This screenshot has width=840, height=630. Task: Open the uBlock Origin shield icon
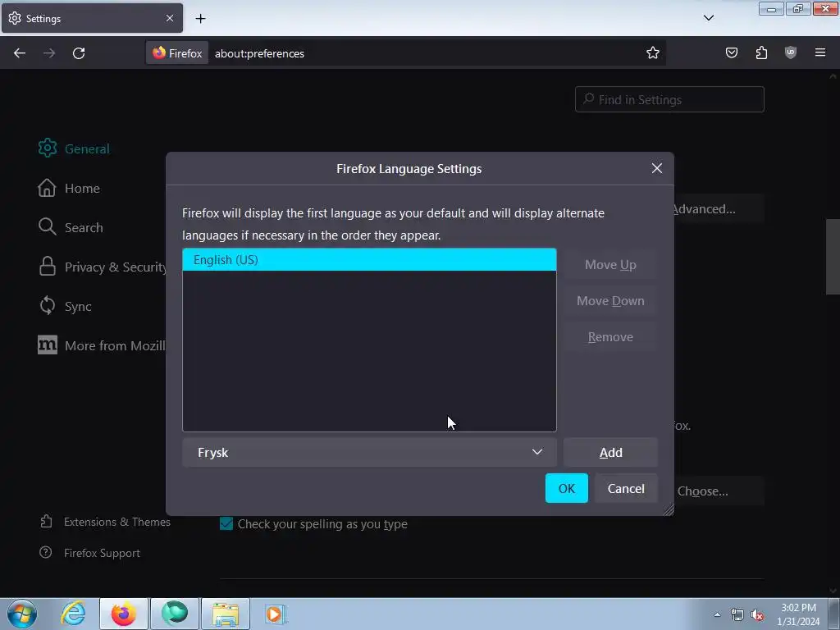click(791, 52)
